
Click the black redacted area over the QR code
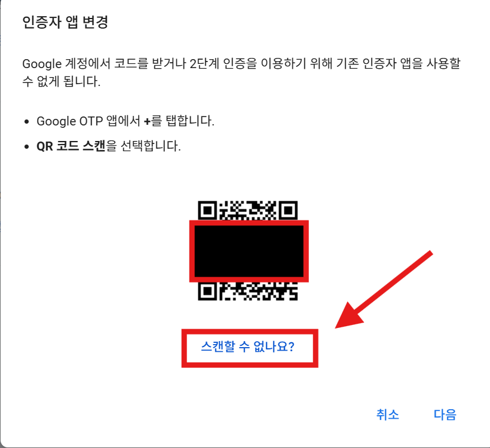[249, 251]
